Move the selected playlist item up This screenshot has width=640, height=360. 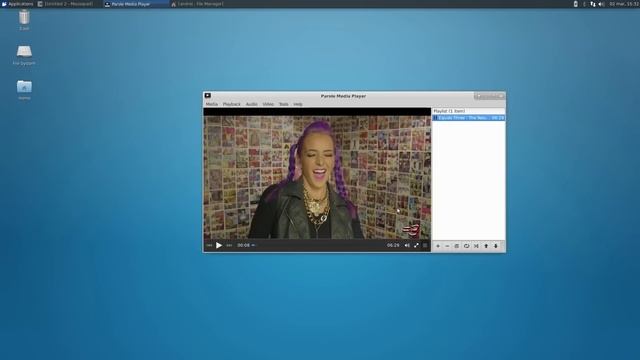tap(486, 246)
